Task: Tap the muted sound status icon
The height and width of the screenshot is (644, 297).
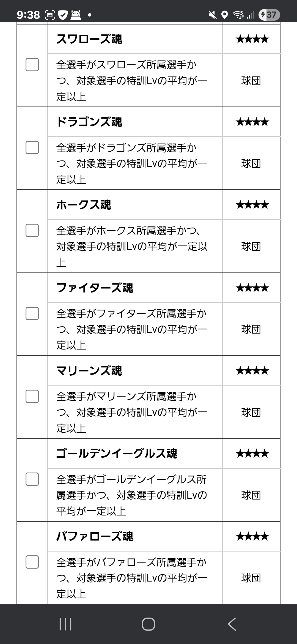Action: pos(212,15)
